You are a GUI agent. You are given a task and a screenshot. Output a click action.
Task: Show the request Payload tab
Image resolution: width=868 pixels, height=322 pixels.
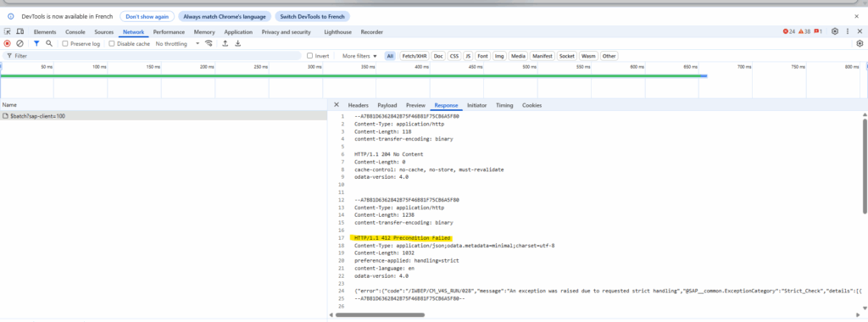pos(387,105)
